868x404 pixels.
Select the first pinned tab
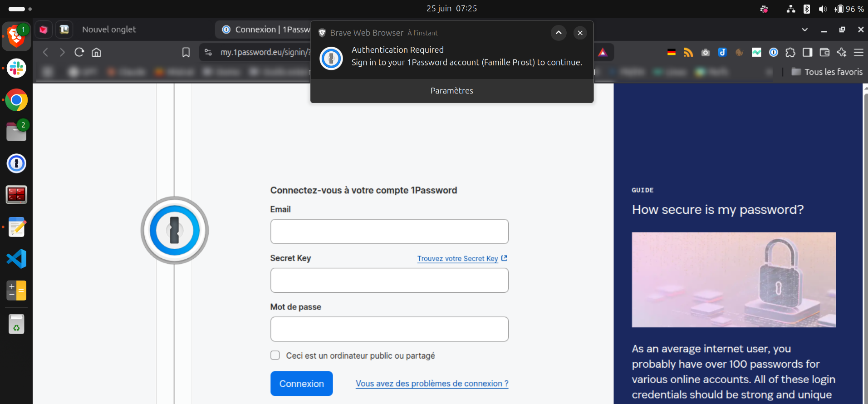point(44,30)
